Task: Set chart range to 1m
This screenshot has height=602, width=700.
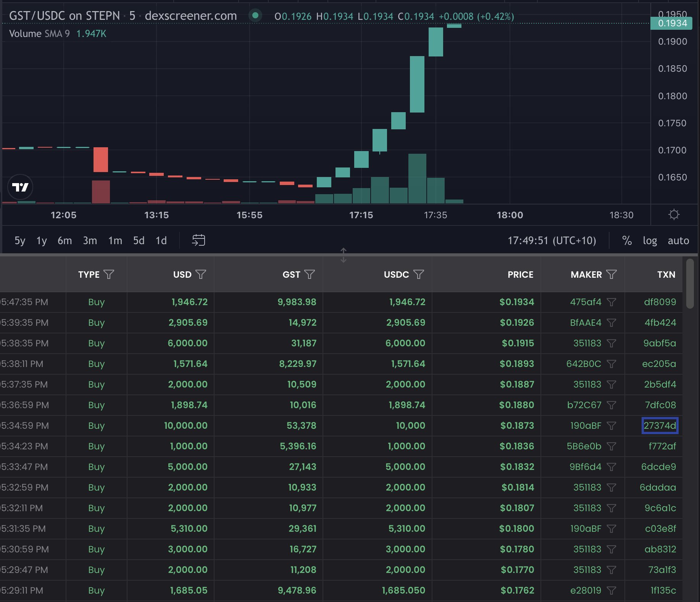Action: (115, 240)
